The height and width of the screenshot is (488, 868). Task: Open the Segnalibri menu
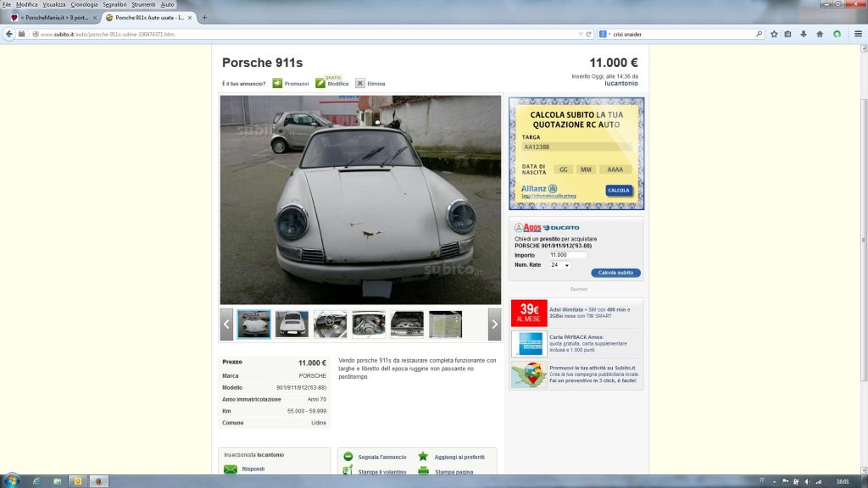coord(114,4)
